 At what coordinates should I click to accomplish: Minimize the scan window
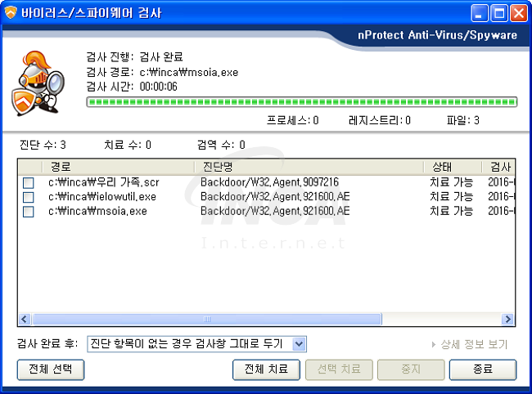click(x=480, y=13)
